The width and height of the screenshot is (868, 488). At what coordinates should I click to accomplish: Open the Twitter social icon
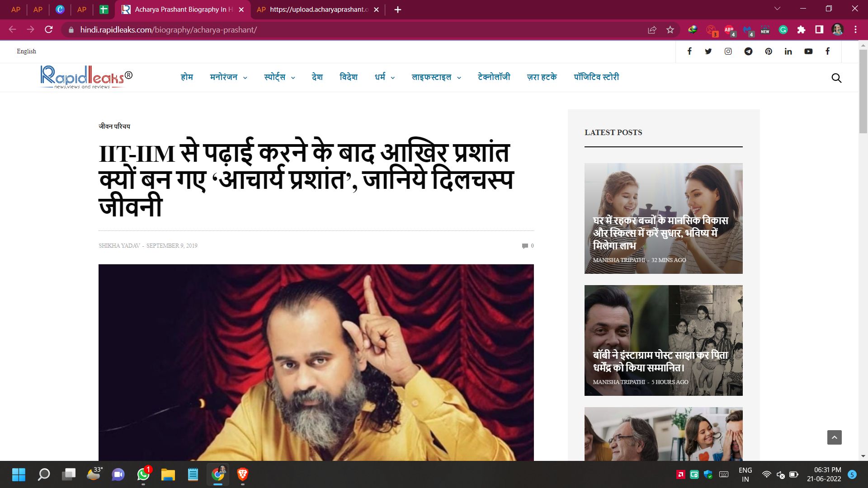[708, 52]
